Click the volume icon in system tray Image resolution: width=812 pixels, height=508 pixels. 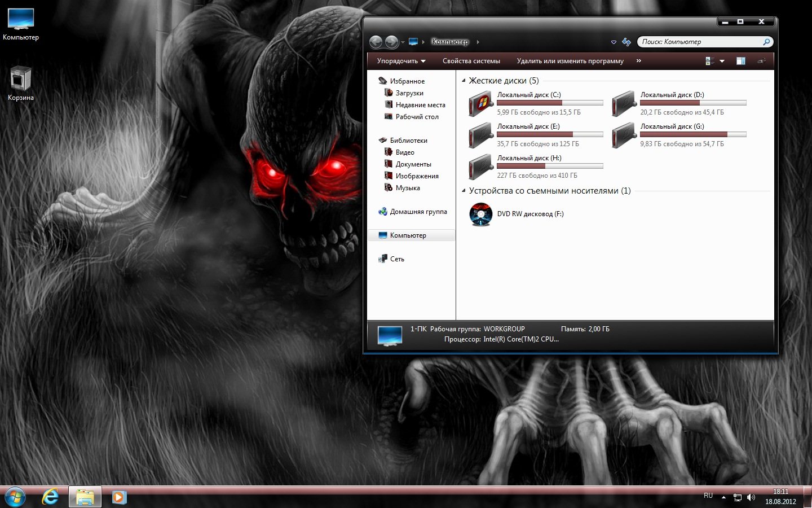click(x=751, y=497)
